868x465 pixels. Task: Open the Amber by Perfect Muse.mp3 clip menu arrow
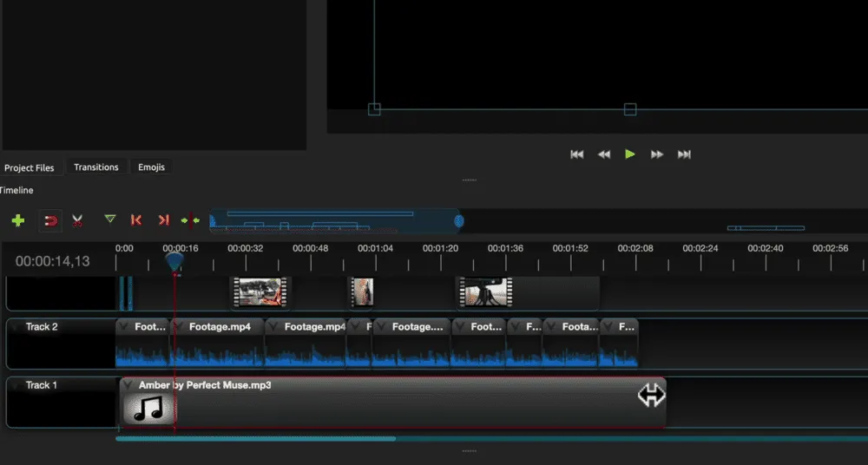(x=128, y=385)
